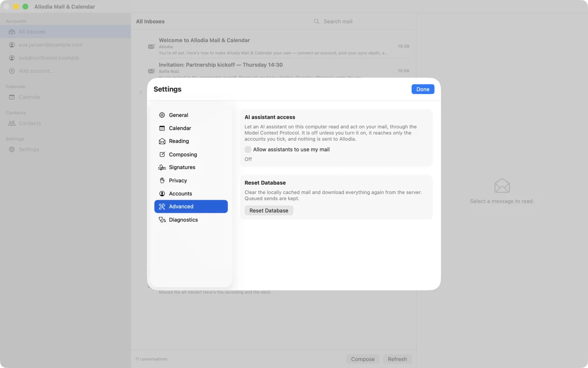
Task: Click the green zoom window button
Action: tap(25, 6)
